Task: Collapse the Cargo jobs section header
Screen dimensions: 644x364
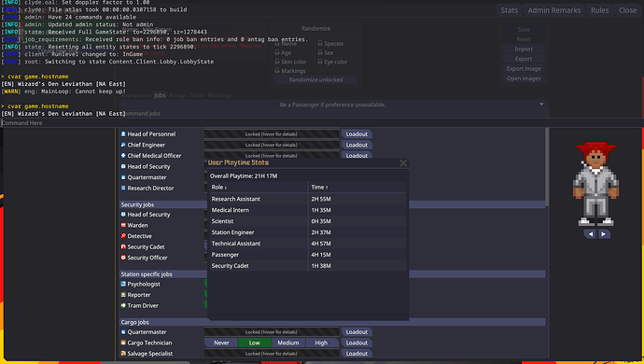Action: (x=332, y=322)
